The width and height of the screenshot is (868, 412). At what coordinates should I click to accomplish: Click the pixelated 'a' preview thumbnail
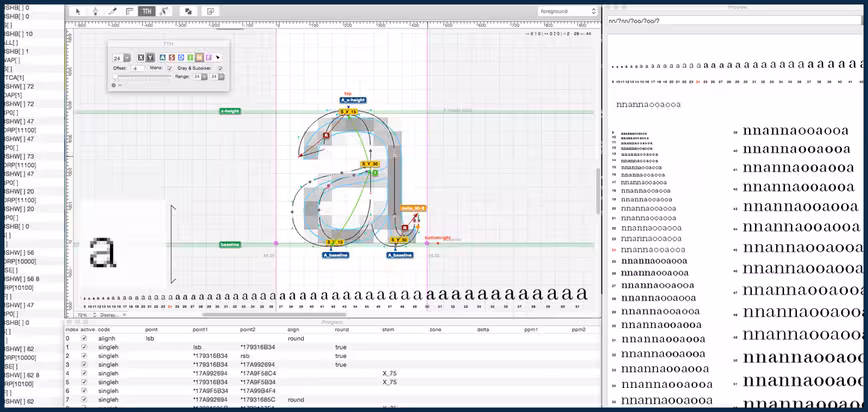(x=104, y=253)
